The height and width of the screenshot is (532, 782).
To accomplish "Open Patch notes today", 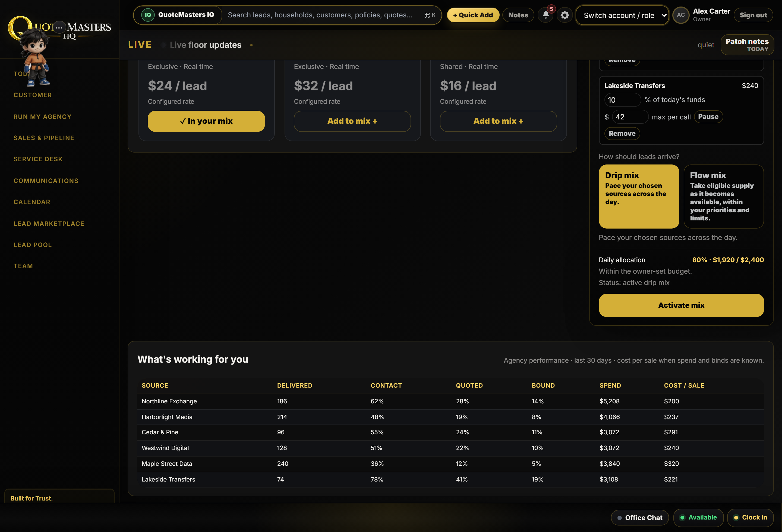I will click(x=747, y=45).
